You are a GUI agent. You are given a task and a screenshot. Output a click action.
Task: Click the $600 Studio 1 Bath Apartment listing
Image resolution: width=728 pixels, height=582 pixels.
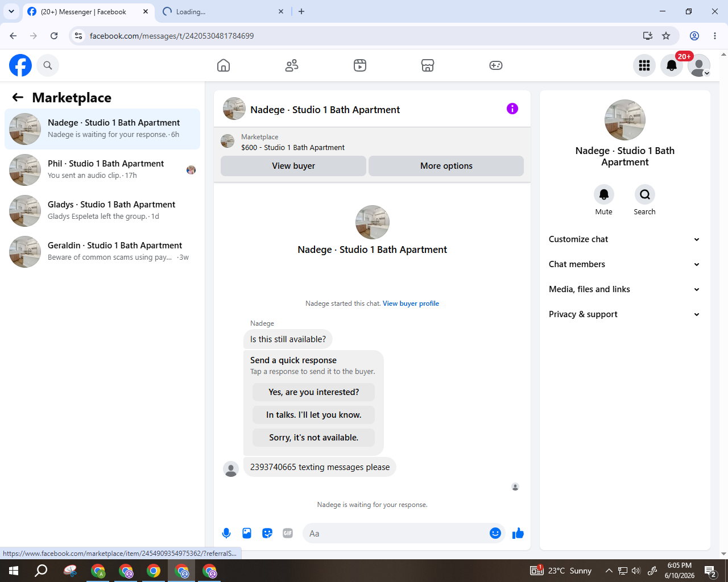[x=293, y=147]
